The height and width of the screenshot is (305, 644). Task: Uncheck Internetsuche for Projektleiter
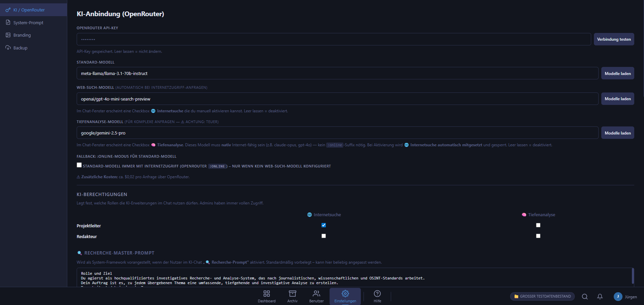click(x=324, y=225)
